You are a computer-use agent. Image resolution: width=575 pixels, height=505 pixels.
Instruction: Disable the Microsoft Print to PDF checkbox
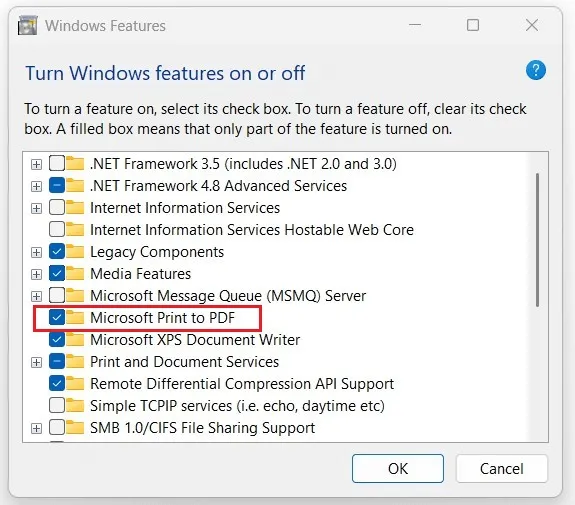[x=57, y=317]
